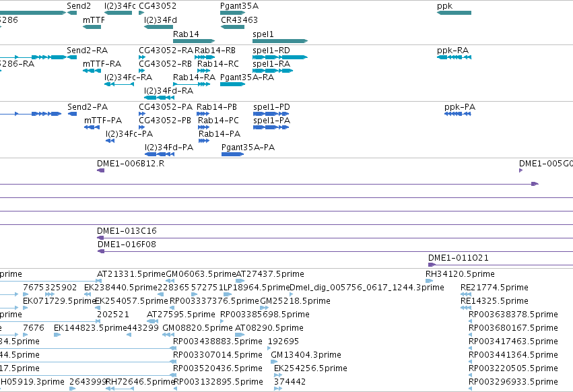Click the l(2)34Fc gene bar
The height and width of the screenshot is (392, 573).
click(x=118, y=13)
